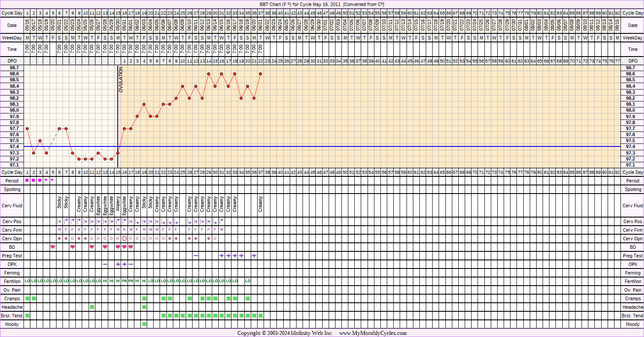Click the Headache marker on cycle day 11

pyautogui.click(x=92, y=307)
